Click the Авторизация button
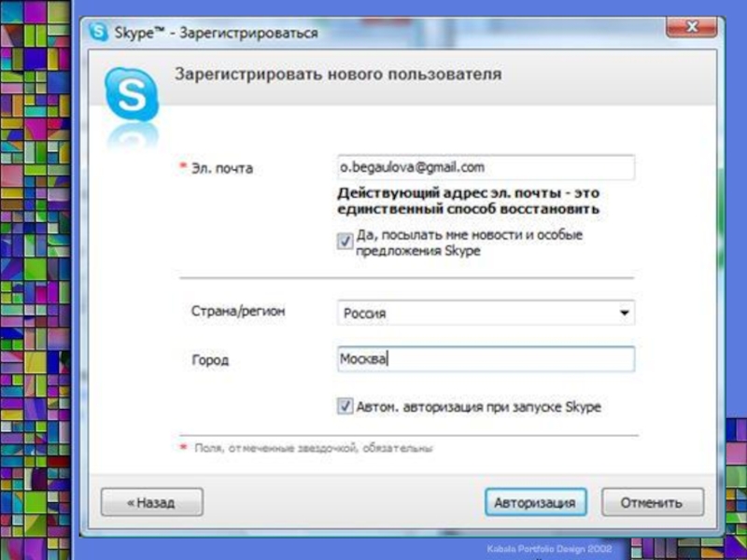 tap(535, 502)
